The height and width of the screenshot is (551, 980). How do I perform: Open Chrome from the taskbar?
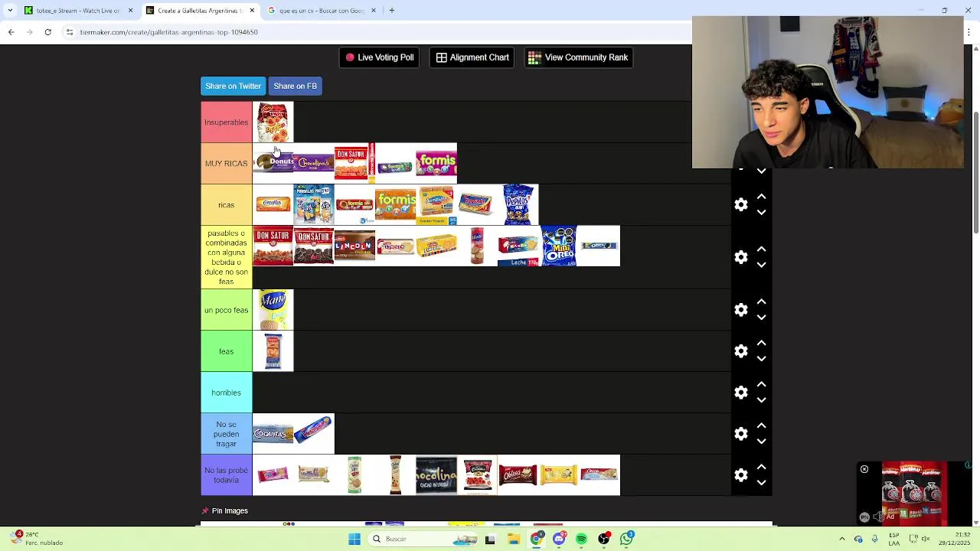(x=536, y=540)
